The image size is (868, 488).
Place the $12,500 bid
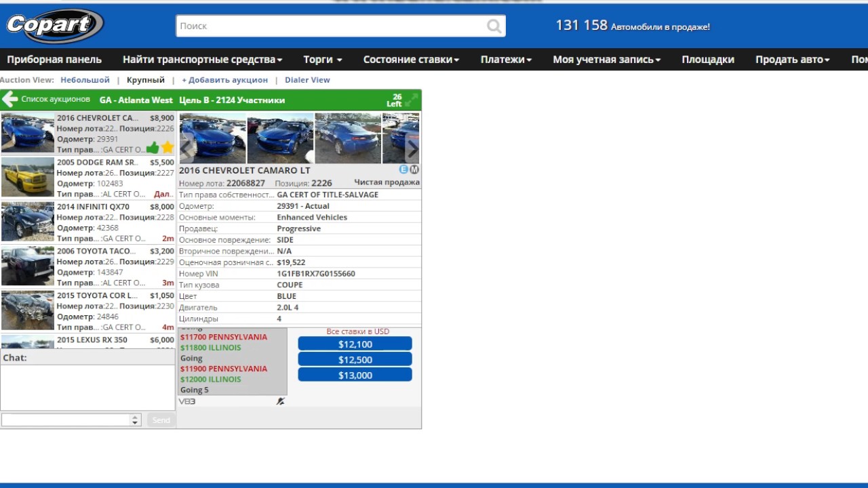pos(355,360)
